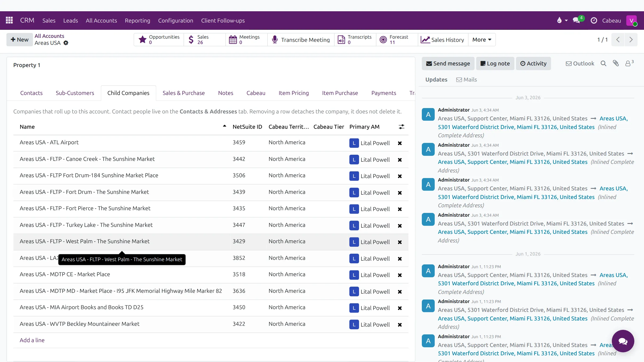Go to next record arrow
Viewport: 644px width, 362px height.
[x=631, y=40]
